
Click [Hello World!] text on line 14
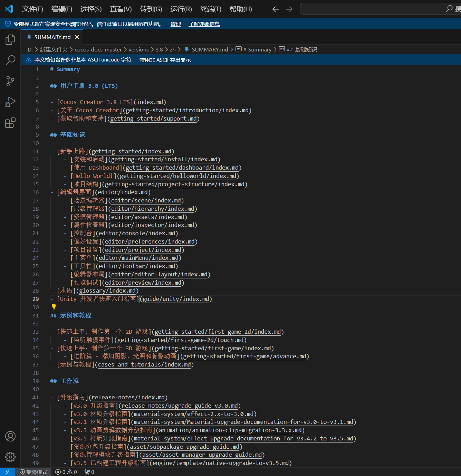point(93,176)
